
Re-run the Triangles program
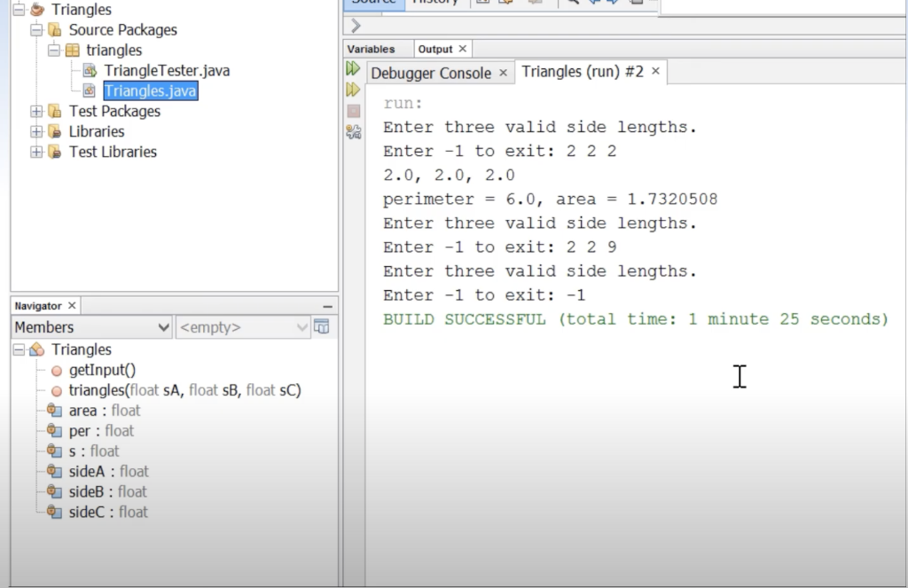(352, 67)
